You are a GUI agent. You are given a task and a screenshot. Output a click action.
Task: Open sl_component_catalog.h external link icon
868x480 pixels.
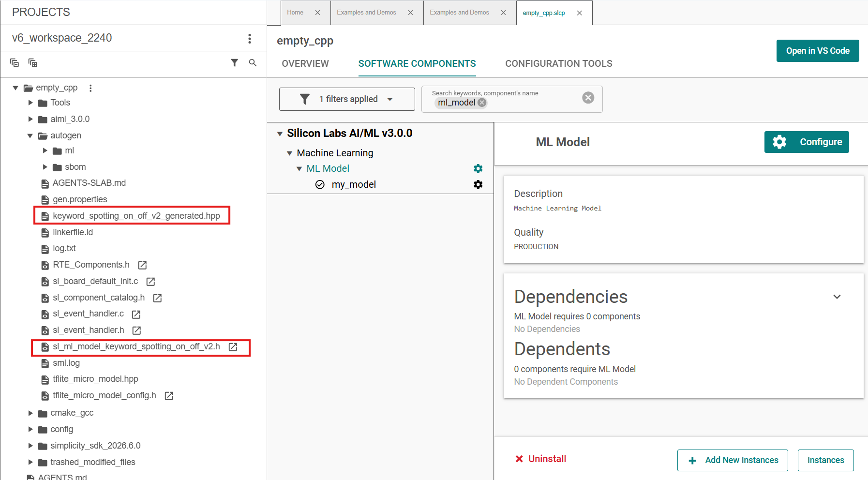157,298
